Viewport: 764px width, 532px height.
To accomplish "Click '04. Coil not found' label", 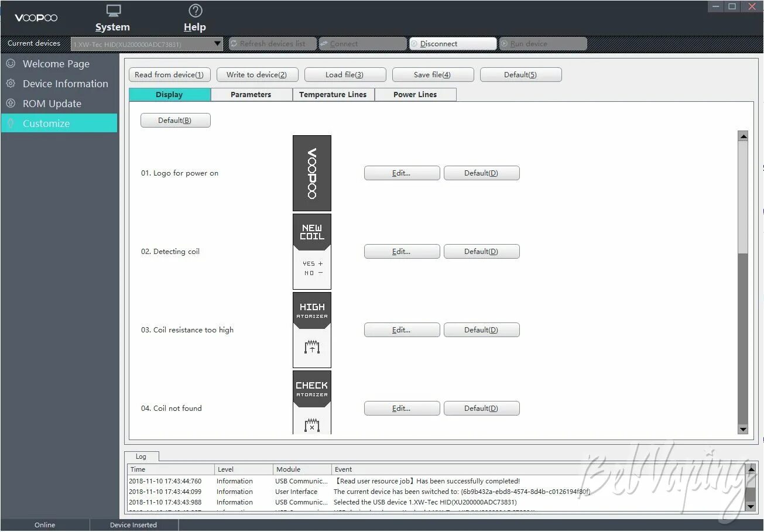I will click(x=172, y=409).
